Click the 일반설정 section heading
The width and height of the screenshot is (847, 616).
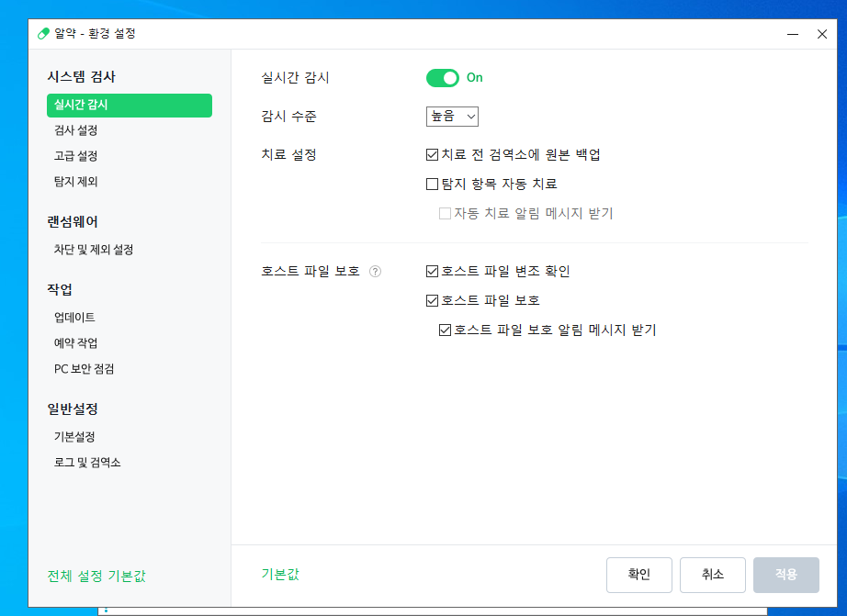73,409
